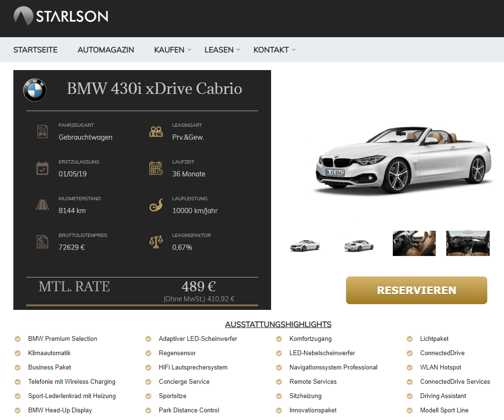
Task: Click the checkmark beside Business Paket
Action: [18, 368]
